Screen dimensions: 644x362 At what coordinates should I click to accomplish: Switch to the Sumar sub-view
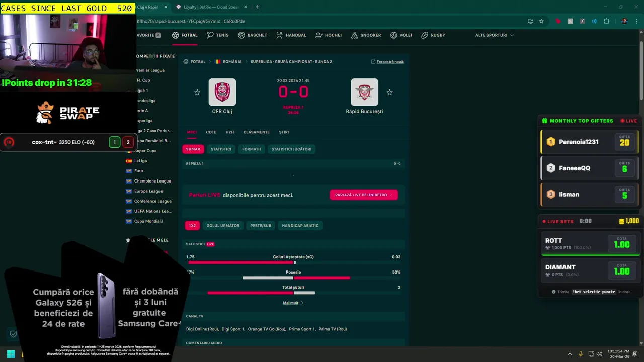pyautogui.click(x=193, y=149)
